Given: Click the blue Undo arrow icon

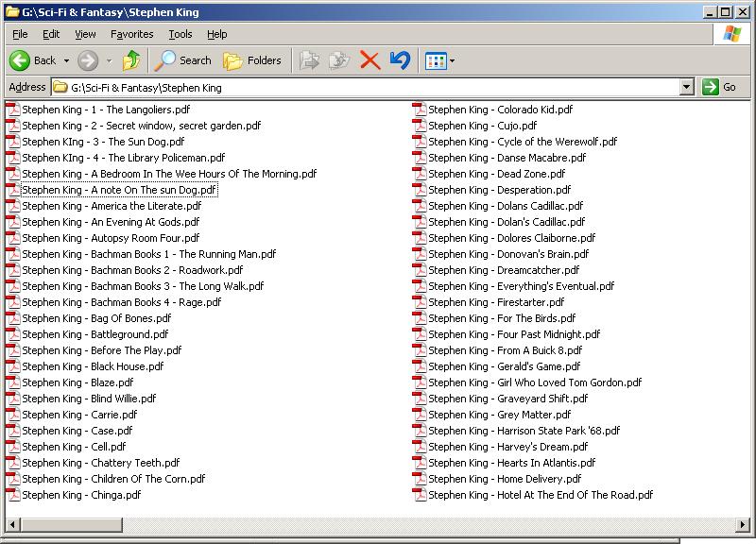Looking at the screenshot, I should point(400,60).
